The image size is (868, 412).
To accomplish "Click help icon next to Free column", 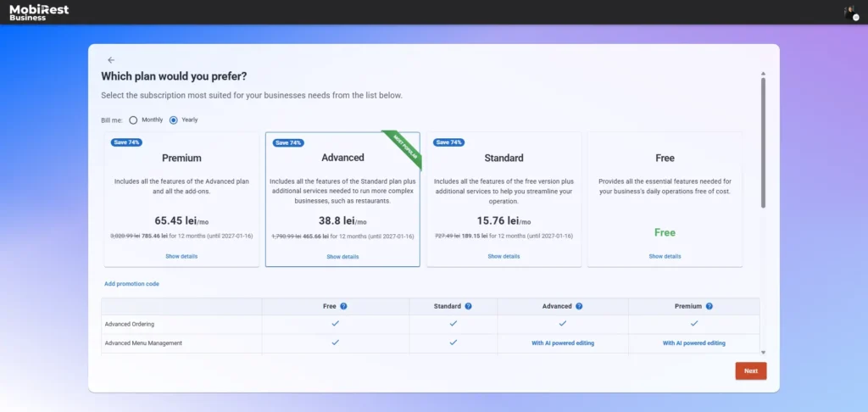I will click(344, 306).
